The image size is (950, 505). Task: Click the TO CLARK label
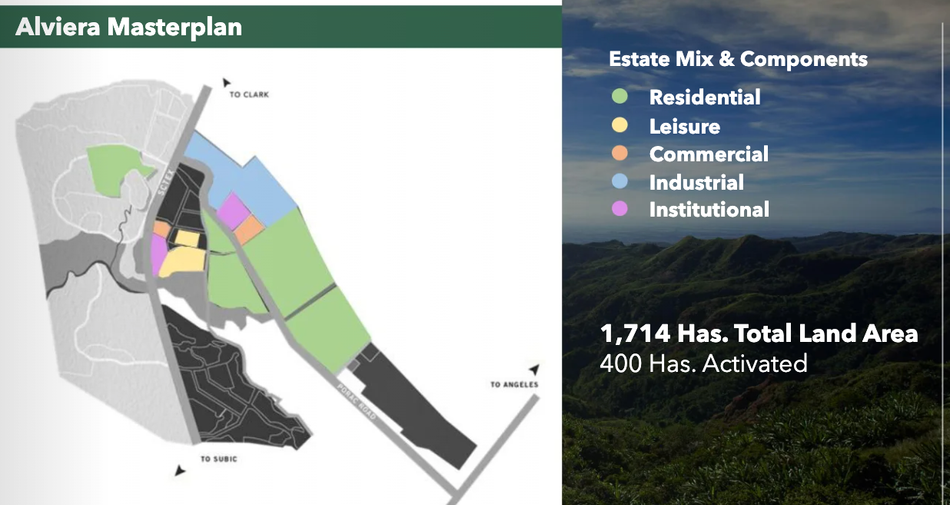point(249,94)
